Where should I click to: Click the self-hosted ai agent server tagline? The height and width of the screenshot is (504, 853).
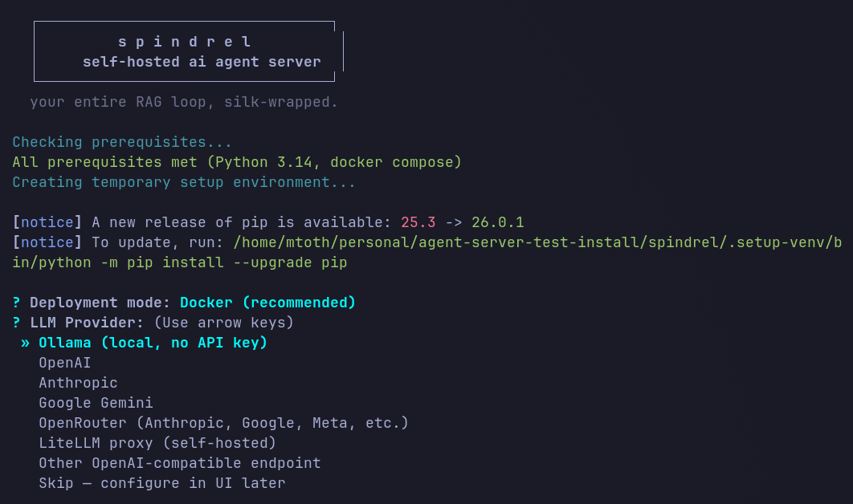coord(201,61)
